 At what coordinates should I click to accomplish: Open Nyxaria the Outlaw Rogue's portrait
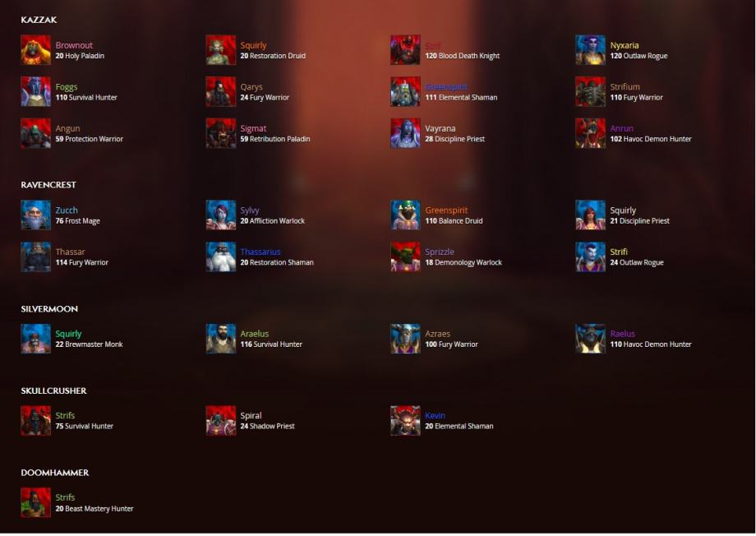(x=590, y=49)
